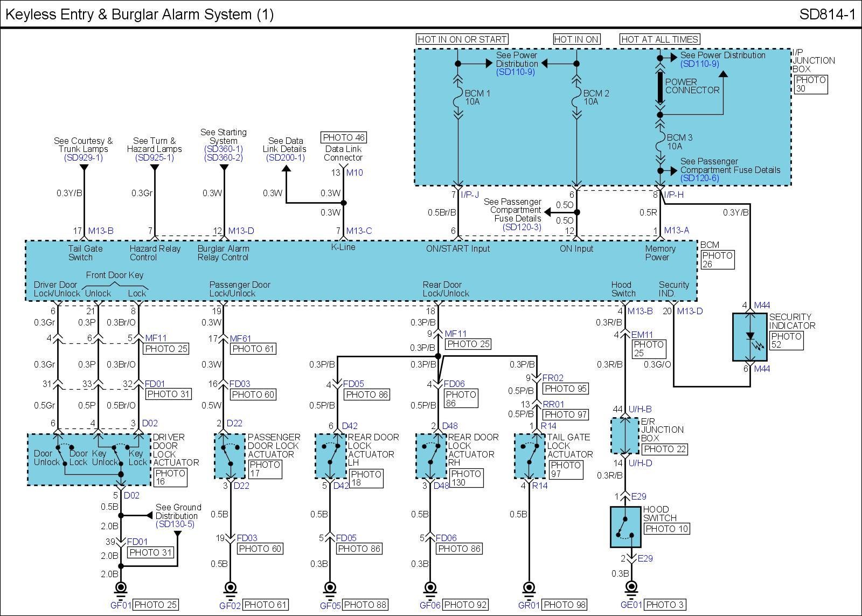Click the GF01 ground symbol

pos(121,587)
